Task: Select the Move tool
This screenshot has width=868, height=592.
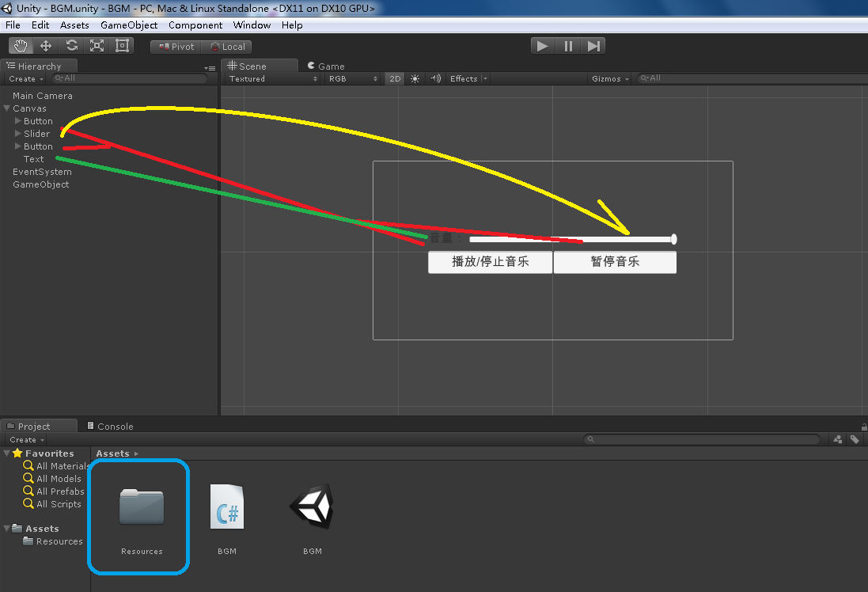Action: pos(46,46)
